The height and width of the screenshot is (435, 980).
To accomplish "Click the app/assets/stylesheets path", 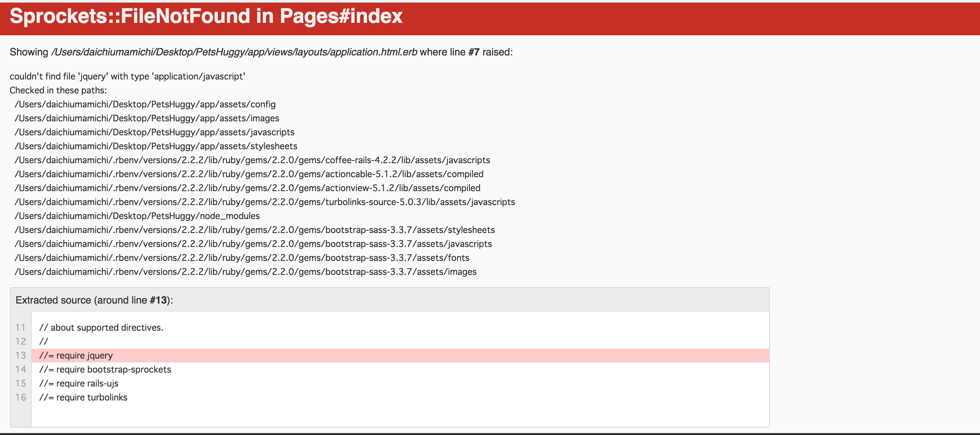I will coord(156,146).
